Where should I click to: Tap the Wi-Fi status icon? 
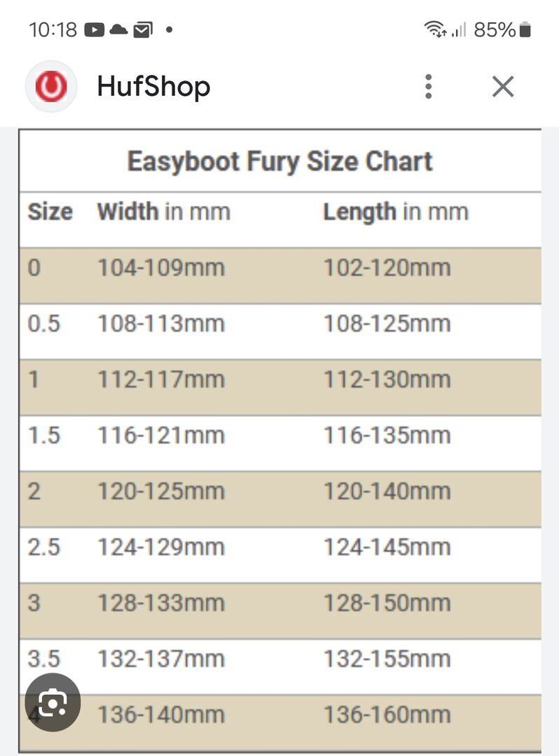tap(435, 30)
